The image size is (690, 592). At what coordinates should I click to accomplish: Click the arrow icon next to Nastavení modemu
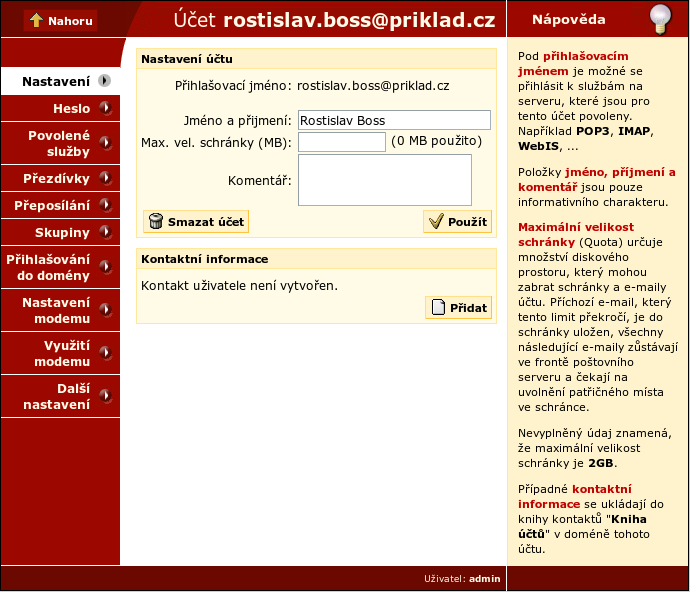coord(105,310)
